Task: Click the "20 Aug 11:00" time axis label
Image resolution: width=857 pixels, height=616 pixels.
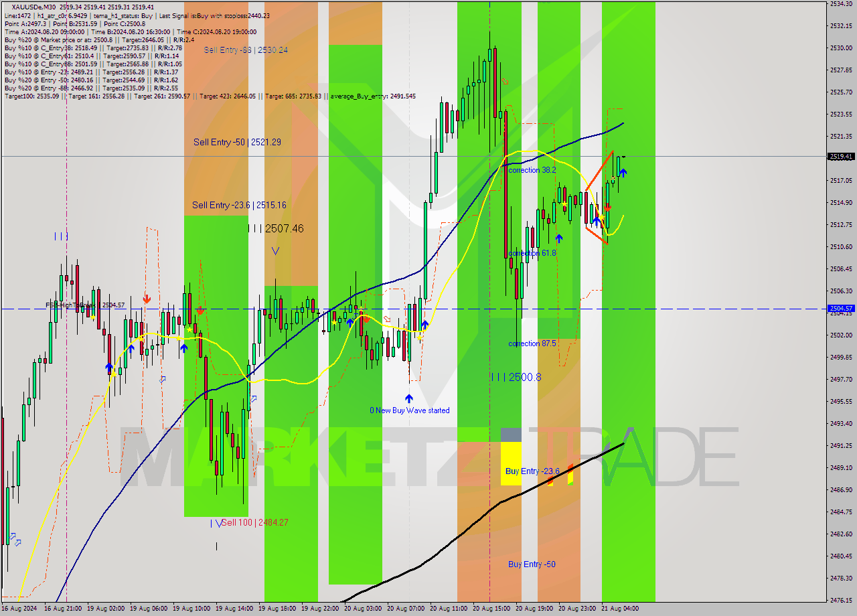Action: click(450, 609)
